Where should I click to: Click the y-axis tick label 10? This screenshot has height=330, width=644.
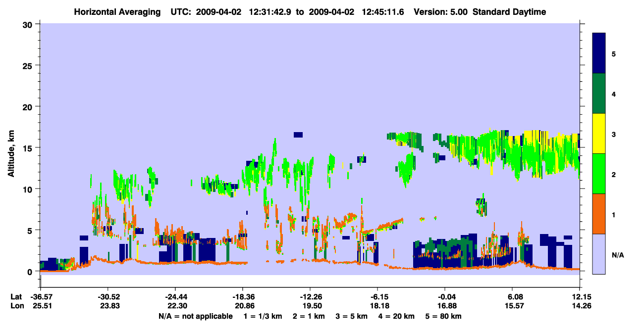(29, 189)
